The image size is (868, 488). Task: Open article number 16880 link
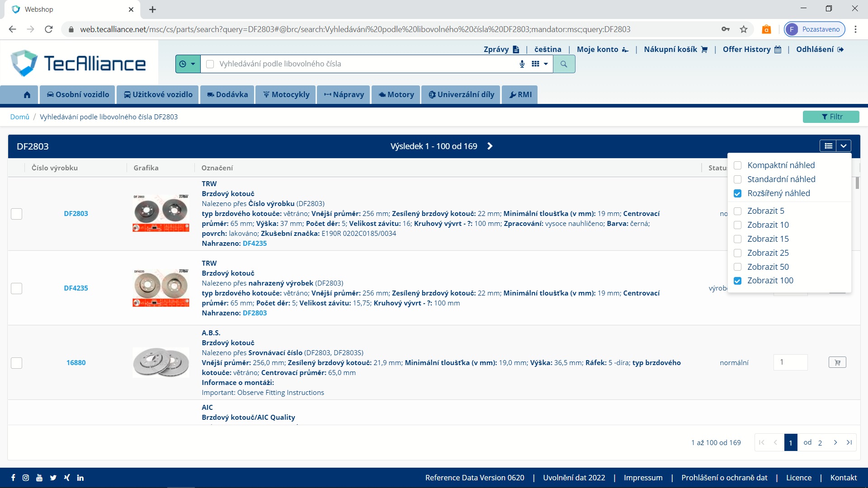[76, 363]
